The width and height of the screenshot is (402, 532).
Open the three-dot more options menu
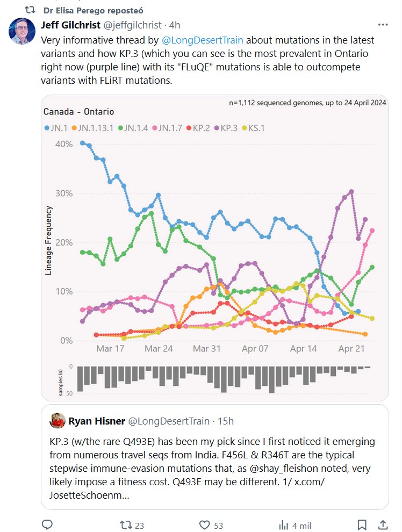click(x=383, y=25)
